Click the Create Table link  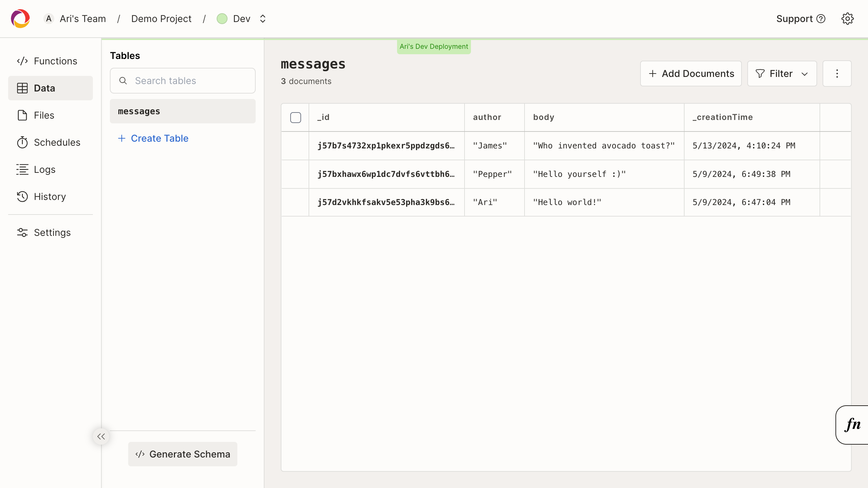pyautogui.click(x=153, y=138)
